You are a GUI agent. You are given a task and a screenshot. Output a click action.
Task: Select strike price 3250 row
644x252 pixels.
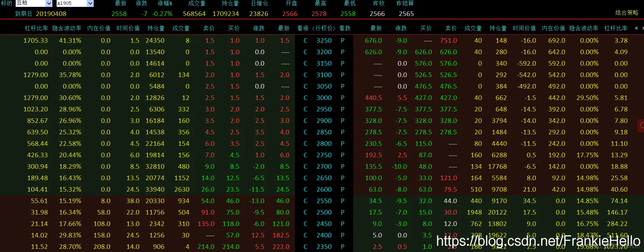[x=324, y=41]
